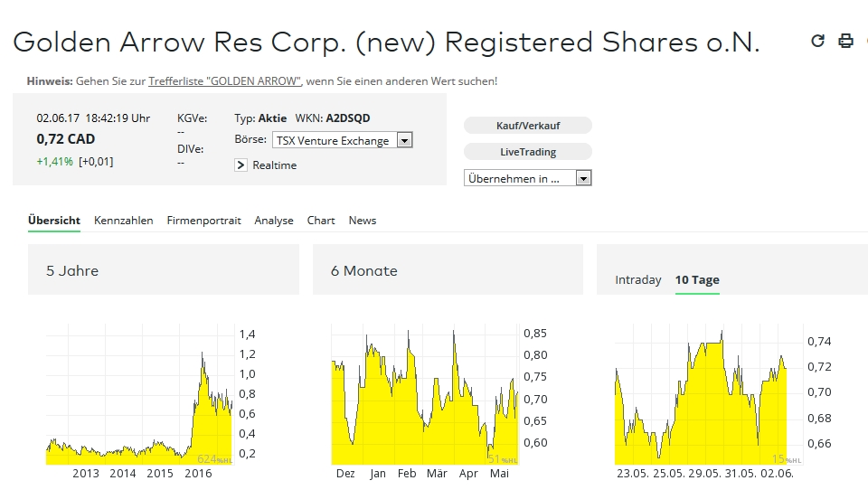Open the 6 Monate price chart
Viewport: 868px width, 490px height.
tap(425, 398)
